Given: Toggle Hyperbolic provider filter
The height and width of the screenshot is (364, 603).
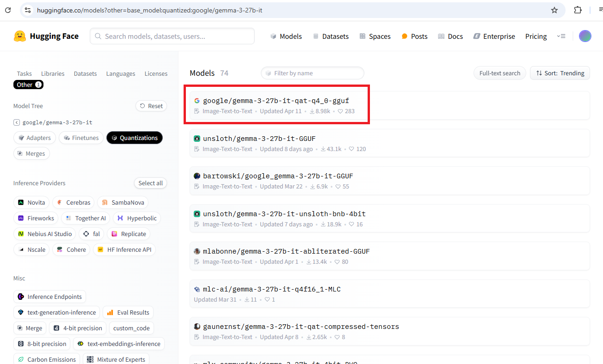Looking at the screenshot, I should 137,218.
